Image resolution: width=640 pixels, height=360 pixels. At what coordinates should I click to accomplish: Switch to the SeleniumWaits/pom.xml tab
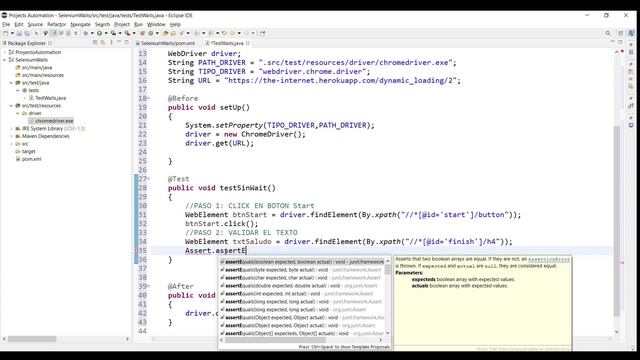click(x=165, y=43)
